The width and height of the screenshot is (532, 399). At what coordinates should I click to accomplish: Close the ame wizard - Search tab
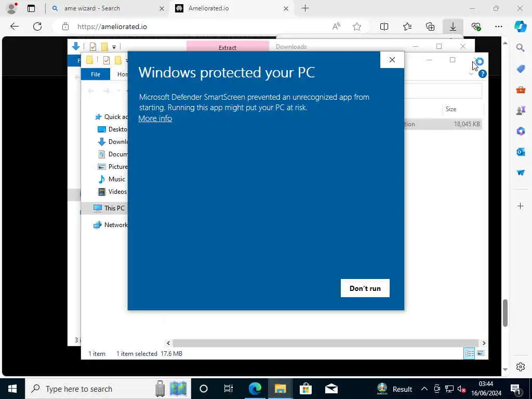pyautogui.click(x=162, y=8)
